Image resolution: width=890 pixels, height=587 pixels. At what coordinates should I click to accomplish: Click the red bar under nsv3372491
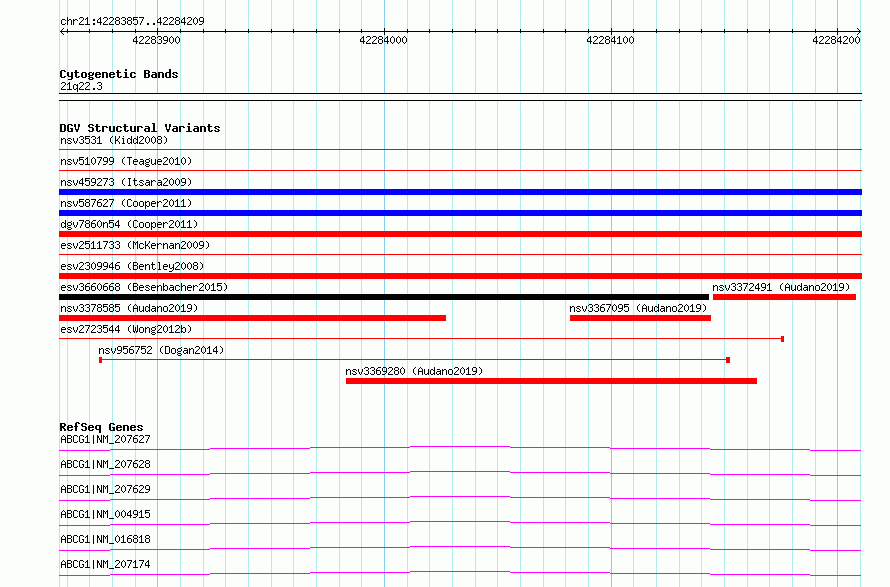784,297
